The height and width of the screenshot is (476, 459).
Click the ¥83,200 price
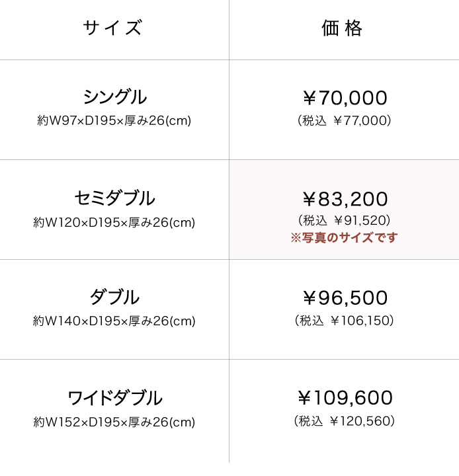[345, 199]
